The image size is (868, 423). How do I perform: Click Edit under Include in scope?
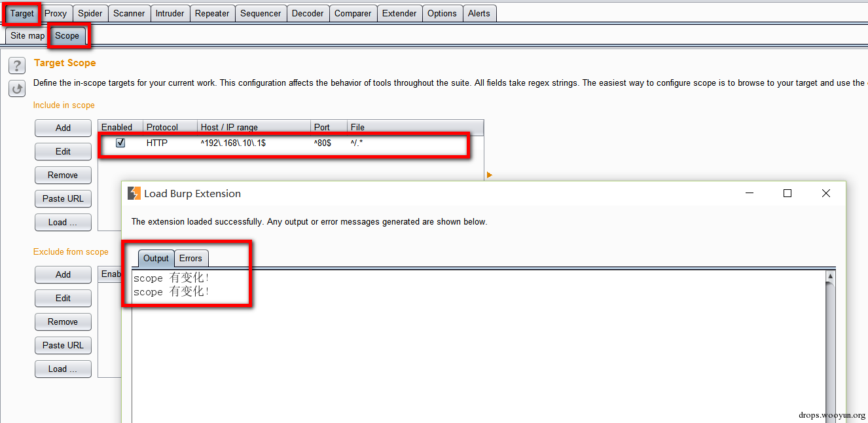tap(63, 151)
